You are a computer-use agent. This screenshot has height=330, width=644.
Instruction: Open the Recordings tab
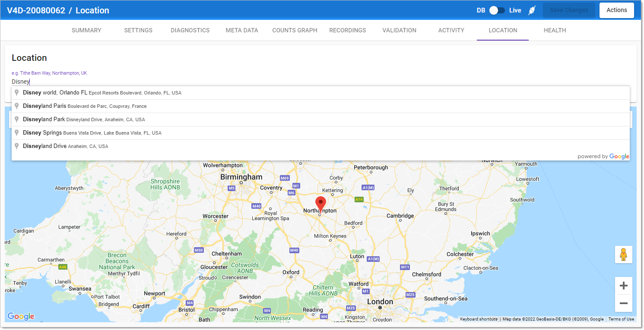[347, 30]
